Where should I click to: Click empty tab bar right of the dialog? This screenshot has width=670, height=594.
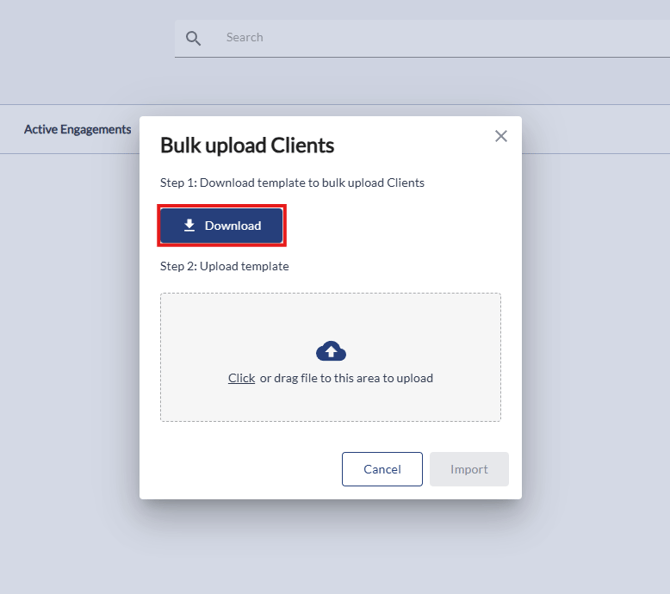(595, 130)
